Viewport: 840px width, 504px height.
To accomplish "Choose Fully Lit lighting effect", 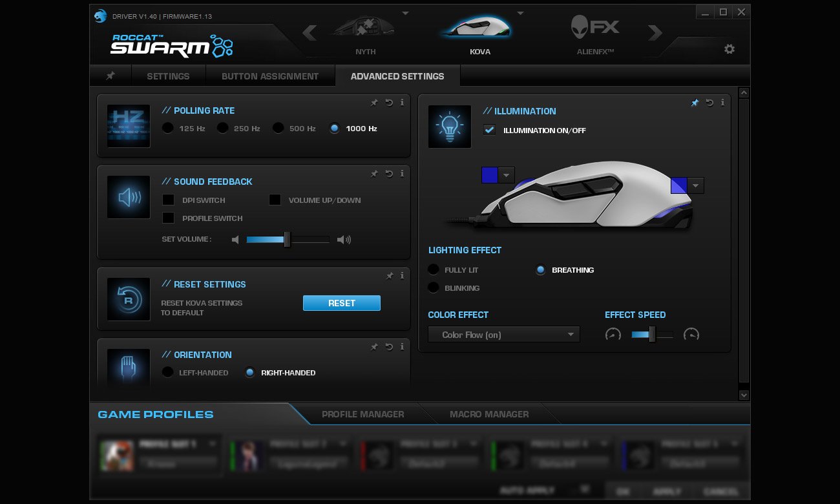I will click(434, 269).
